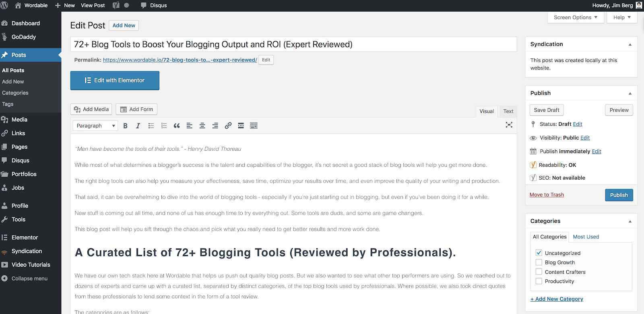Click Add New Category link
Viewport: 644px width, 314px height.
tap(557, 299)
